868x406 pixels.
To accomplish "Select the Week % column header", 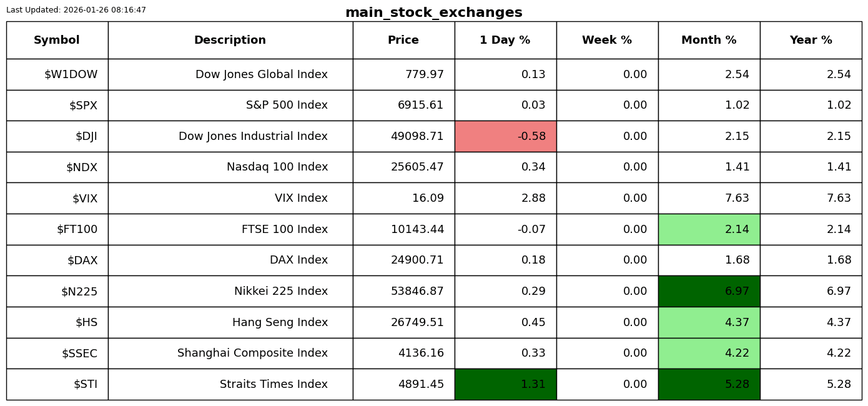I will 607,41.
